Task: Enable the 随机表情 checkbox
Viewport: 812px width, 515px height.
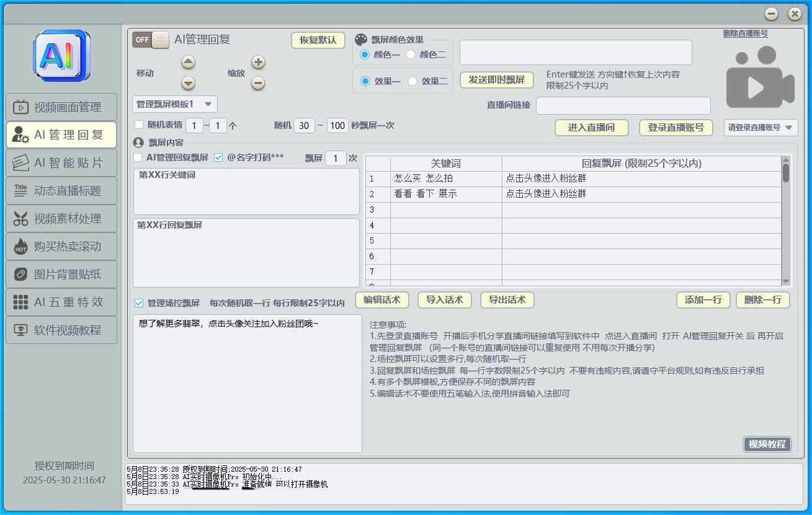Action: coord(139,125)
